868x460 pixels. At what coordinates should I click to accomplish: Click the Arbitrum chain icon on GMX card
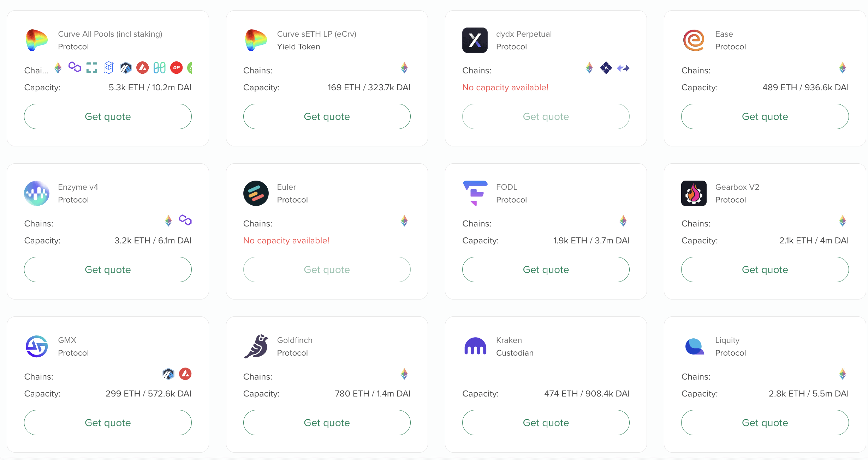[168, 374]
